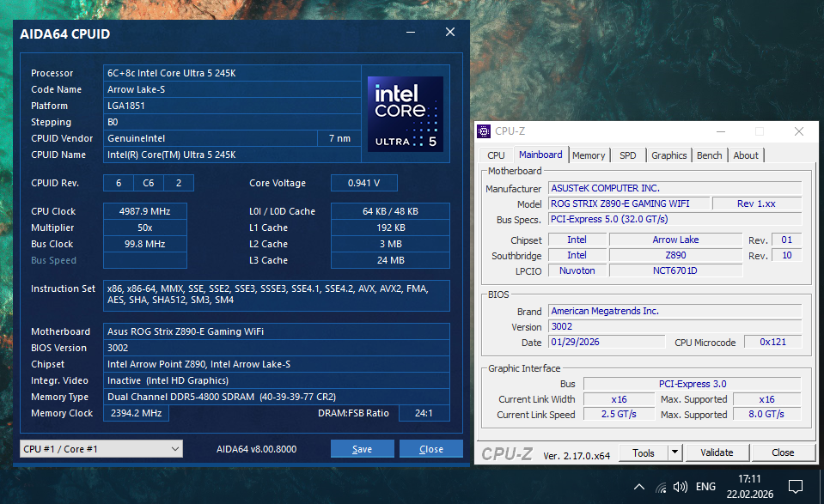Open the Memory tab in CPU-Z

tap(589, 155)
